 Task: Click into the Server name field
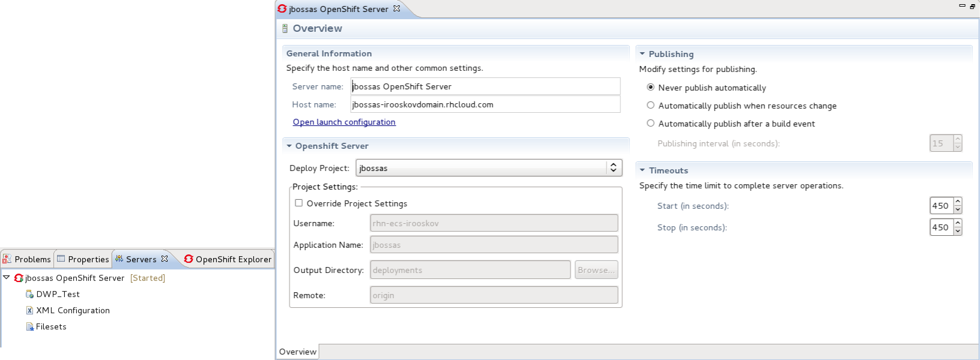point(485,86)
